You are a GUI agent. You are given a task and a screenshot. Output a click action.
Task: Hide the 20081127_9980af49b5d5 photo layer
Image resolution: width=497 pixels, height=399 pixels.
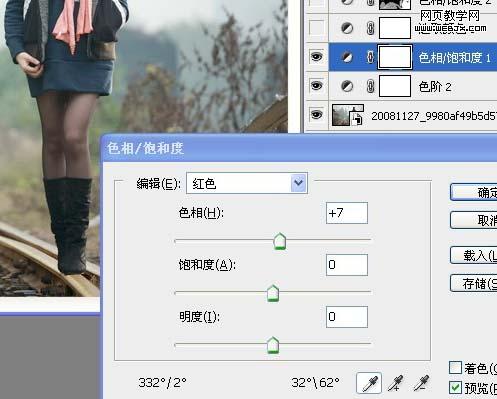(316, 115)
